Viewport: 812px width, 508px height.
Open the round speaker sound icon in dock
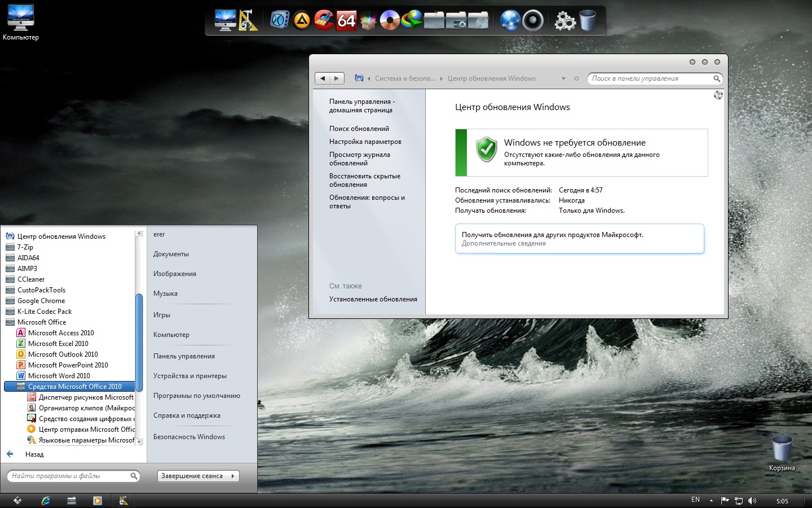click(x=533, y=20)
